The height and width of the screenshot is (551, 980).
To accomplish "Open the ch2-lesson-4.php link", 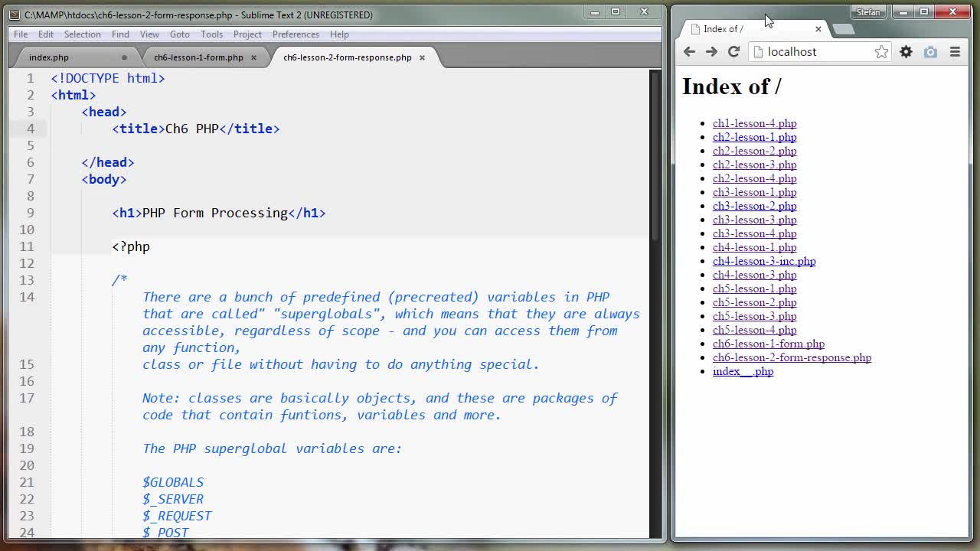I will point(754,178).
